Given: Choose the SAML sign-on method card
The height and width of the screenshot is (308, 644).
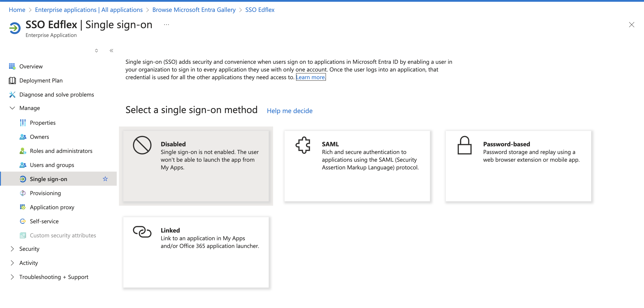Looking at the screenshot, I should click(357, 166).
